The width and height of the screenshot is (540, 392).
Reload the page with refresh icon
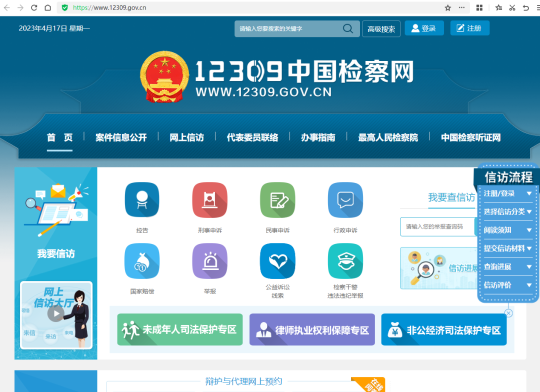(x=34, y=7)
